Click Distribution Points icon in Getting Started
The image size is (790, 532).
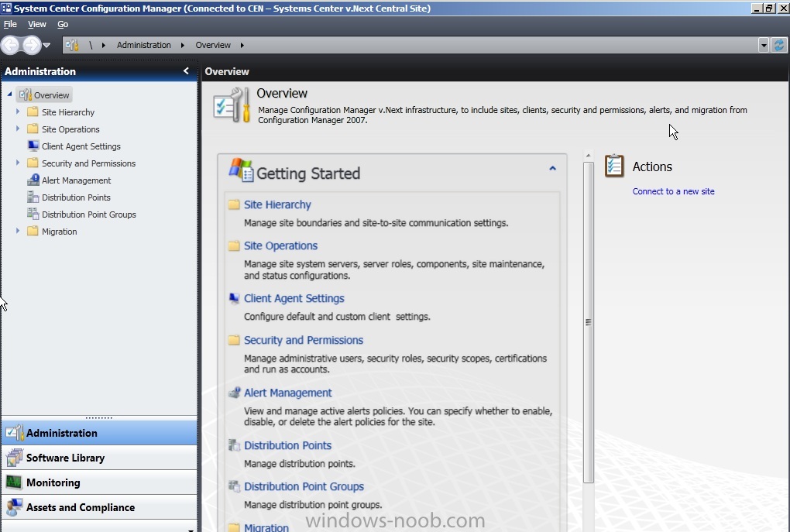pos(234,444)
